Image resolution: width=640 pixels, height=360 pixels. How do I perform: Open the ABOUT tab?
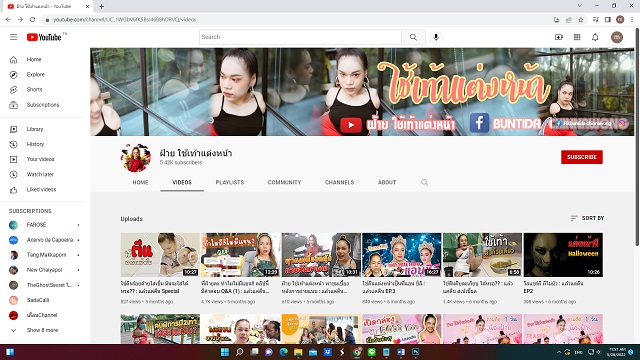point(387,182)
